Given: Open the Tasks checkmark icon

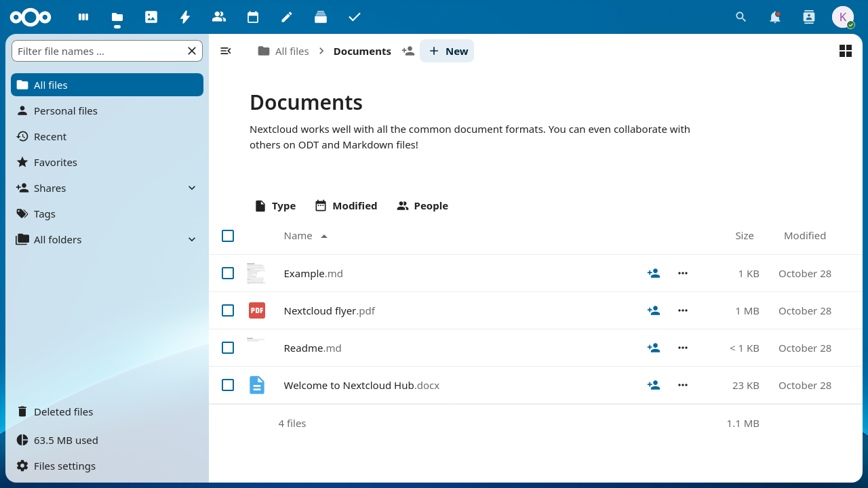Looking at the screenshot, I should [355, 17].
